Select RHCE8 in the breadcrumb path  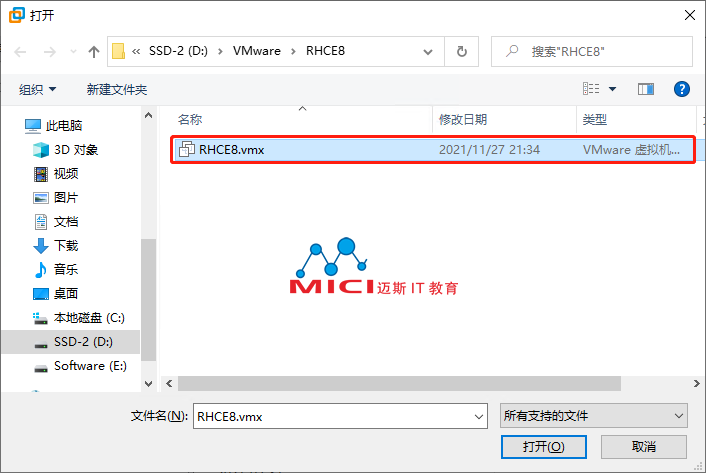[326, 51]
